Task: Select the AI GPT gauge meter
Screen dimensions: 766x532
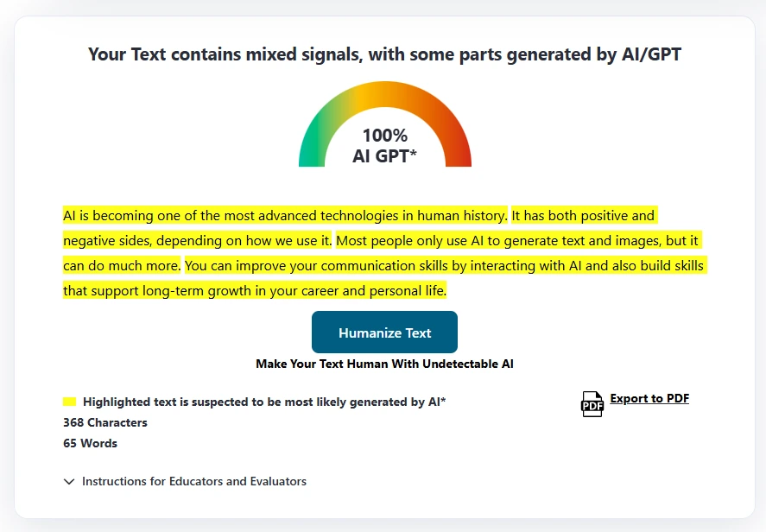Action: pos(384,125)
